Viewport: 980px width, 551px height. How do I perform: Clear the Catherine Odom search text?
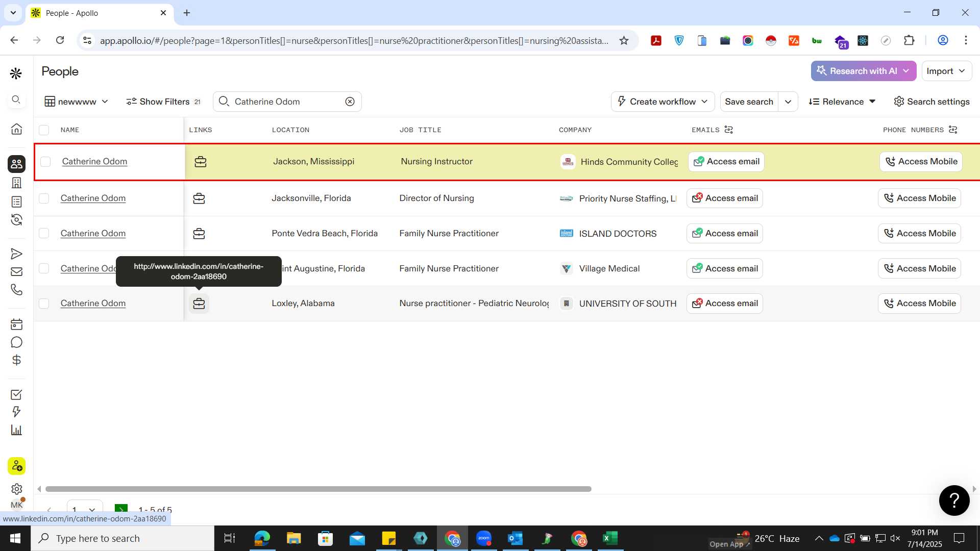[350, 102]
